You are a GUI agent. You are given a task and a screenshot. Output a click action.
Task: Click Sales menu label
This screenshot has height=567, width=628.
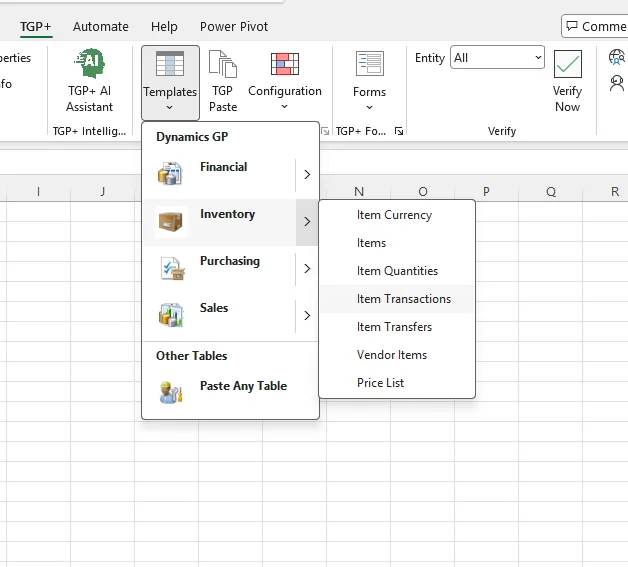coord(214,308)
